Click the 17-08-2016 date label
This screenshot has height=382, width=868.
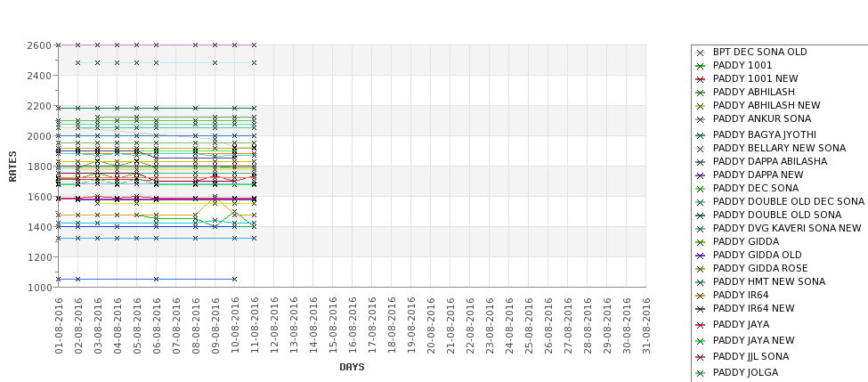coord(372,326)
